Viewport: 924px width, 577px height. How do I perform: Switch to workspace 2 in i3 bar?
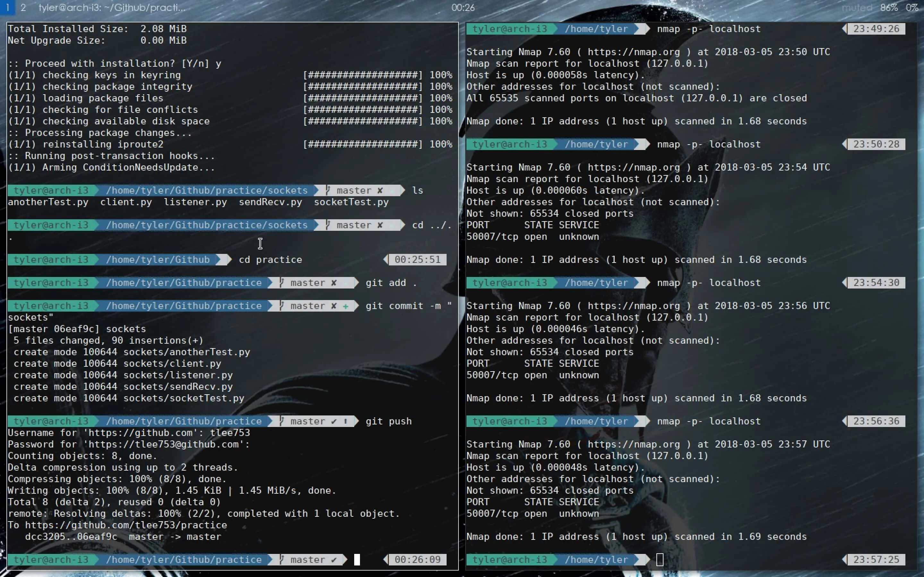coord(23,7)
